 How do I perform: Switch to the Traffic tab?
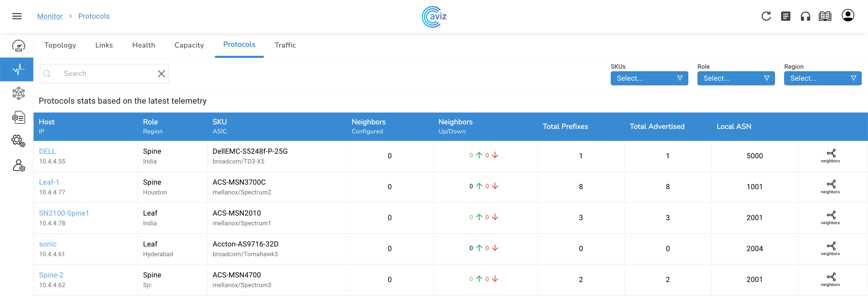click(285, 45)
